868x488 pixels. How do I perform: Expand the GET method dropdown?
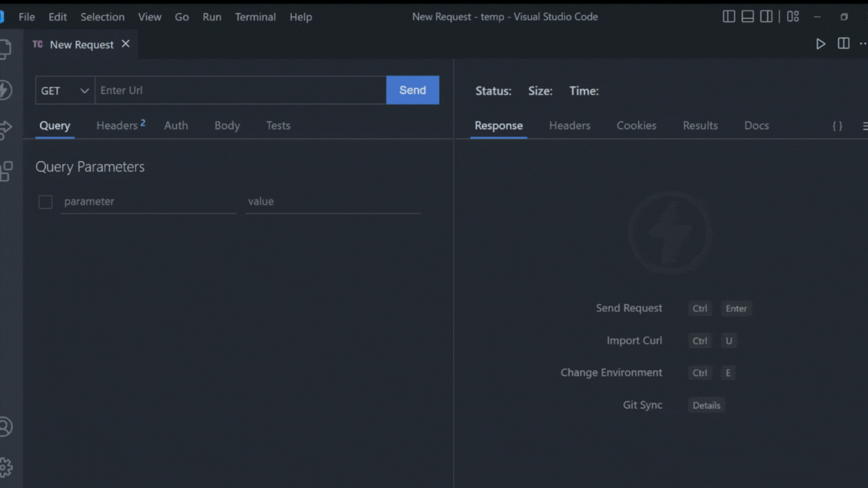tap(64, 90)
